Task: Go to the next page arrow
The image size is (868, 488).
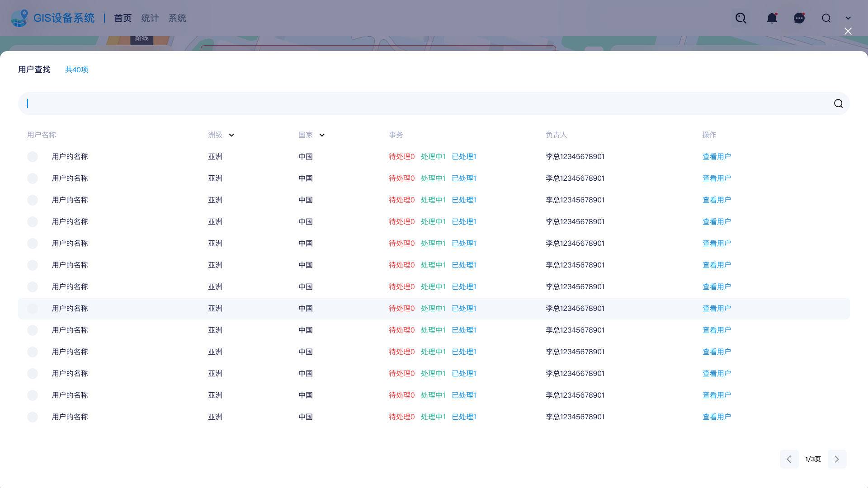Action: tap(837, 459)
